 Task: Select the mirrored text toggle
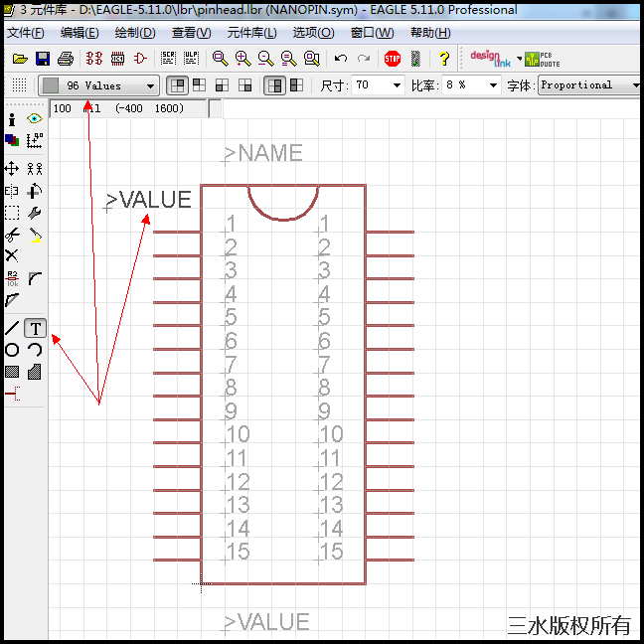click(x=296, y=85)
